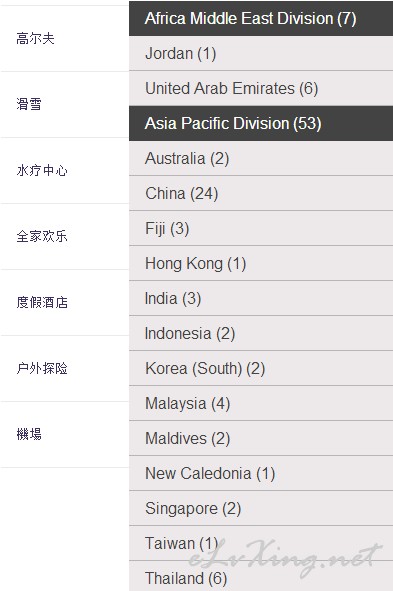Expand the Asia Pacific Division section

[261, 123]
